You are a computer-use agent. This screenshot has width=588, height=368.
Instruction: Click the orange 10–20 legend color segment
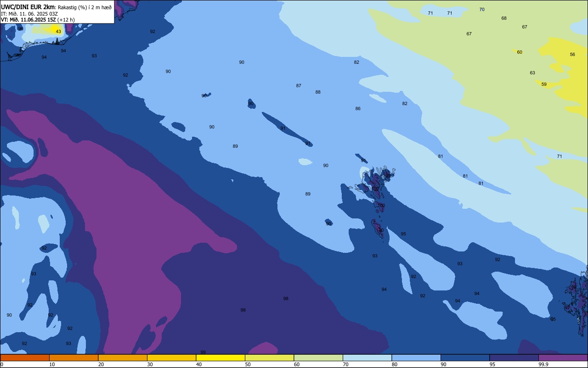(x=73, y=357)
